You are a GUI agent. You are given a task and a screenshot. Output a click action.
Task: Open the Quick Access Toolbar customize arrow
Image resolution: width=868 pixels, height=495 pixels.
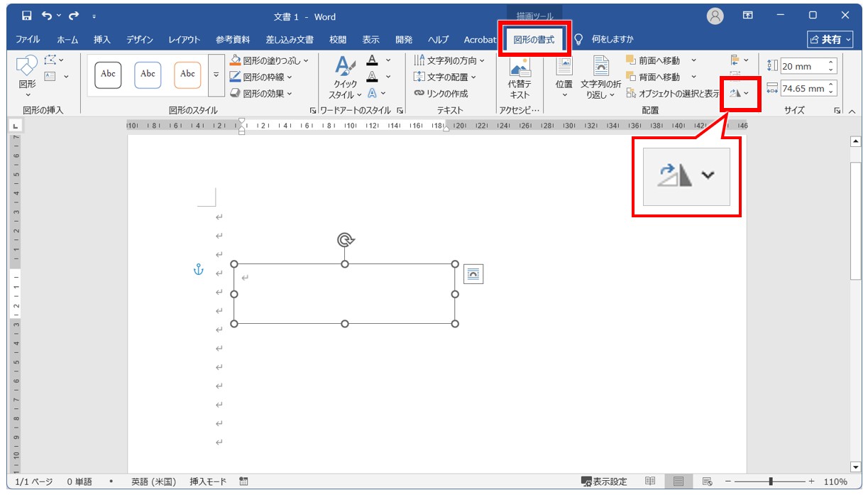click(x=94, y=16)
